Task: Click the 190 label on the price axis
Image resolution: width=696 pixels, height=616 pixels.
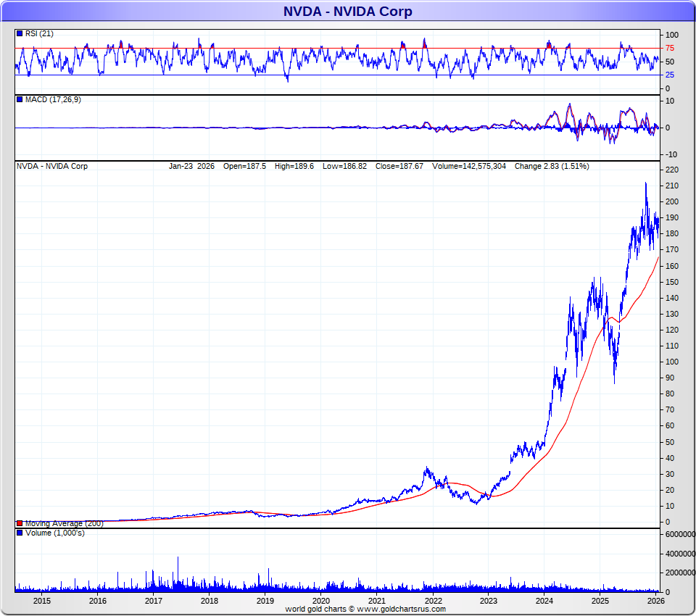Action: pyautogui.click(x=672, y=218)
